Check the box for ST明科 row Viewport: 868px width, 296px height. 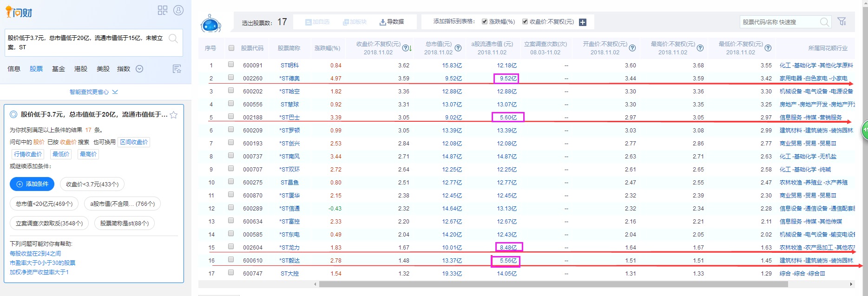(231, 65)
